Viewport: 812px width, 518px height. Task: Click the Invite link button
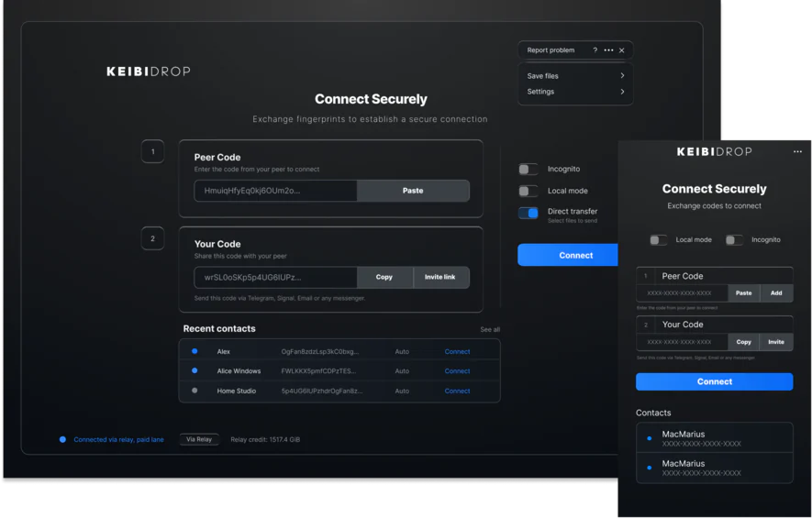pos(440,278)
